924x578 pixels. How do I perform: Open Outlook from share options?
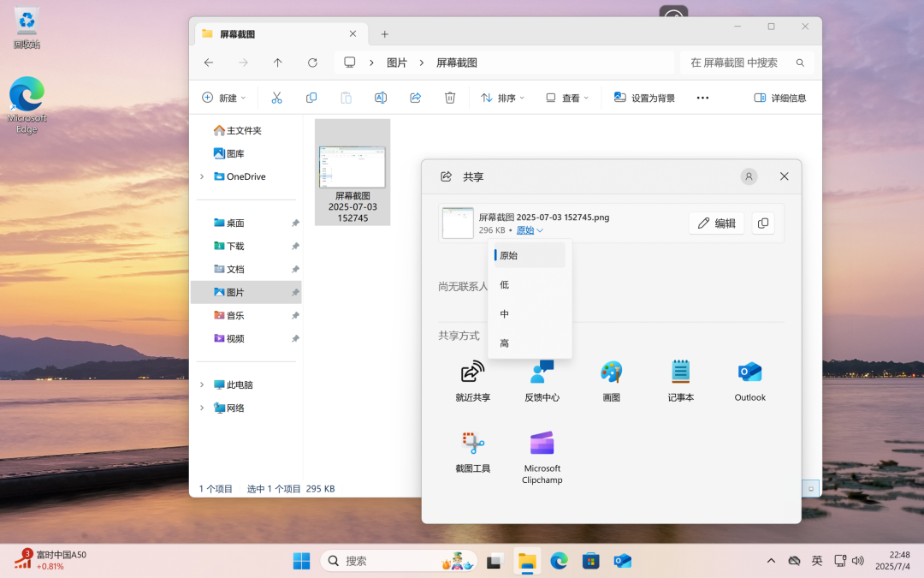point(749,379)
